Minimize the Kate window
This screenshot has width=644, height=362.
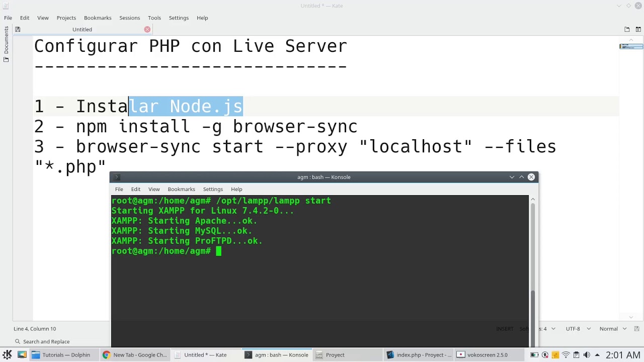coord(619,6)
